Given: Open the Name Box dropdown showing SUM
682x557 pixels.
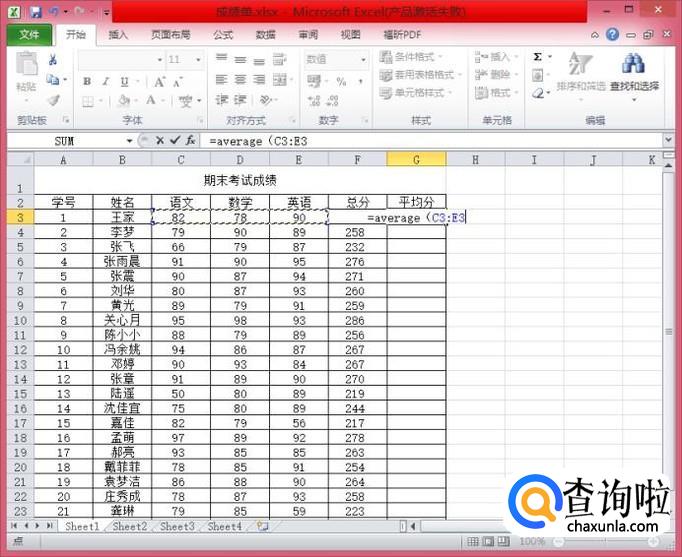Looking at the screenshot, I should [x=129, y=141].
